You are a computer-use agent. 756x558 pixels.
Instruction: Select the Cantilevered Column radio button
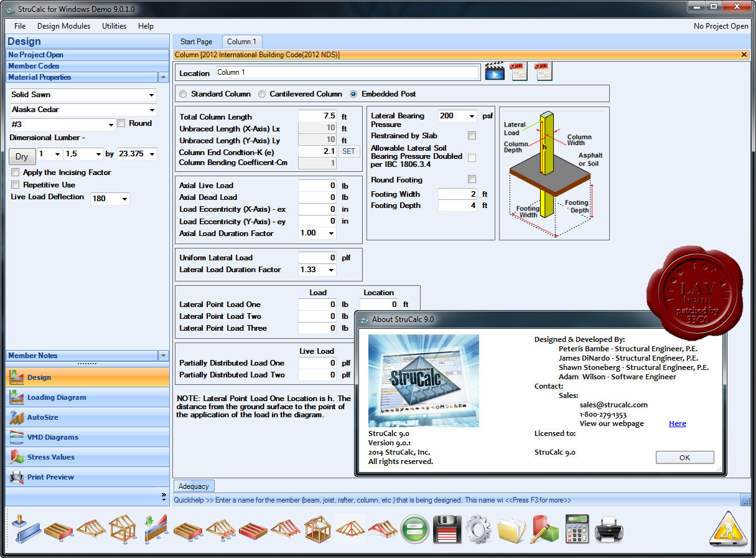click(261, 94)
